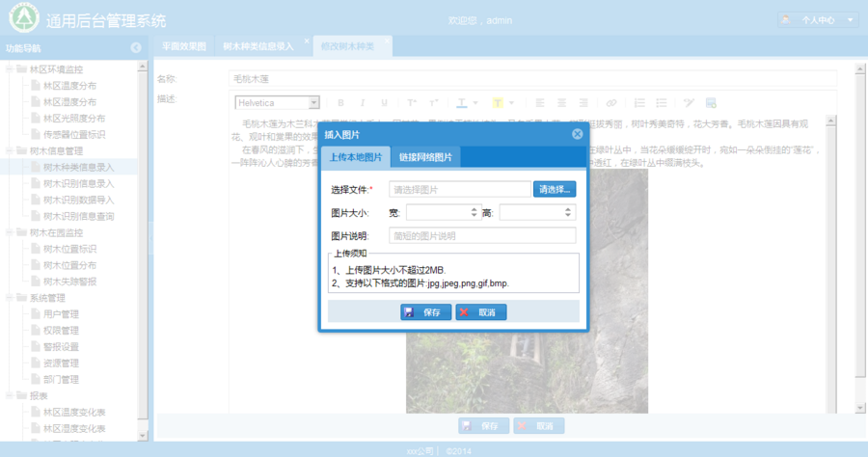Toggle underline formatting in editor toolbar

pos(384,103)
